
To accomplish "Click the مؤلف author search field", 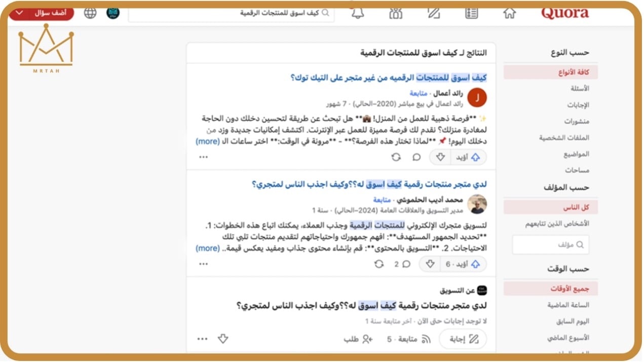I will (x=550, y=245).
